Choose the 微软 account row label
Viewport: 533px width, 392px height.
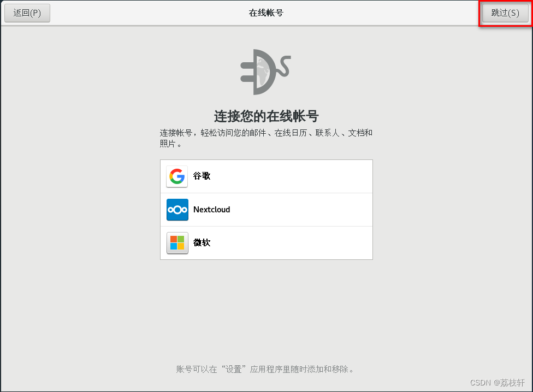(x=202, y=242)
